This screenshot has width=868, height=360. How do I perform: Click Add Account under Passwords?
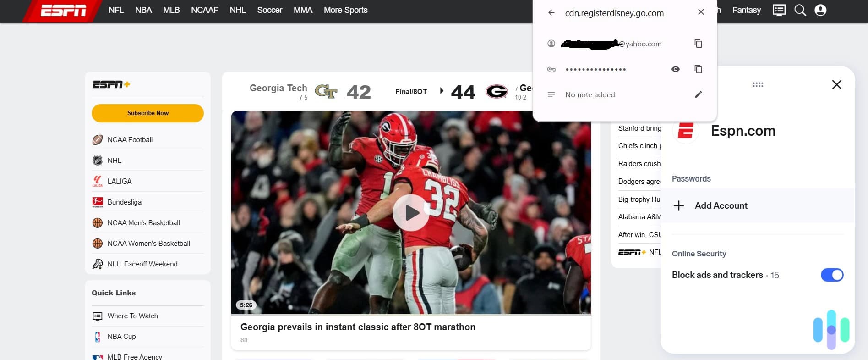click(x=721, y=205)
